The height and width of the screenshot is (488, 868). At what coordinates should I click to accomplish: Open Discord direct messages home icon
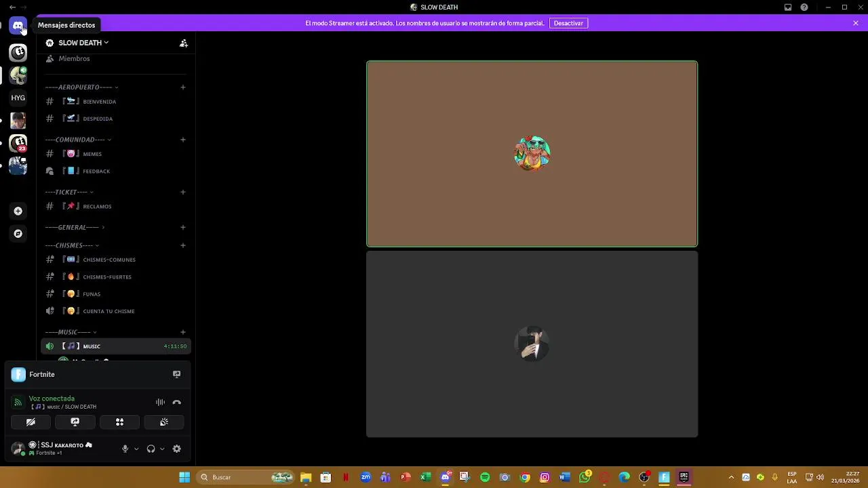18,26
